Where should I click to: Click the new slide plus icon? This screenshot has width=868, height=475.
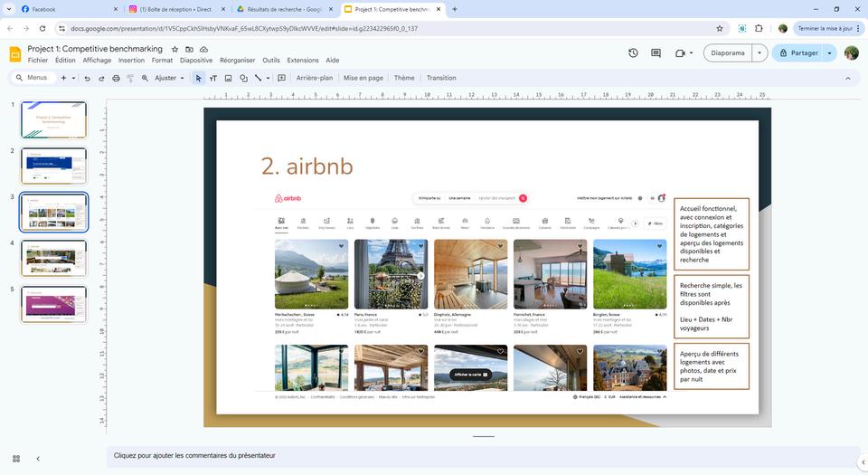click(x=63, y=78)
